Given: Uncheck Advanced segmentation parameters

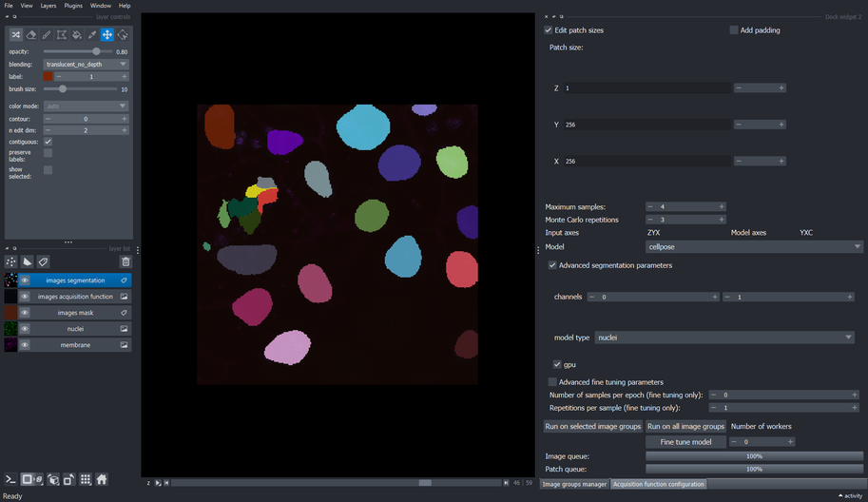Looking at the screenshot, I should tap(552, 265).
